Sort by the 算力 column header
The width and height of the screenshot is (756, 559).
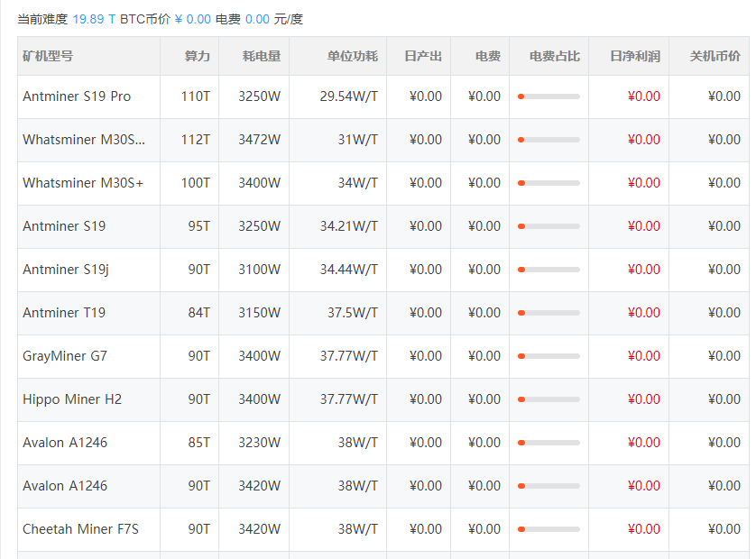point(196,55)
